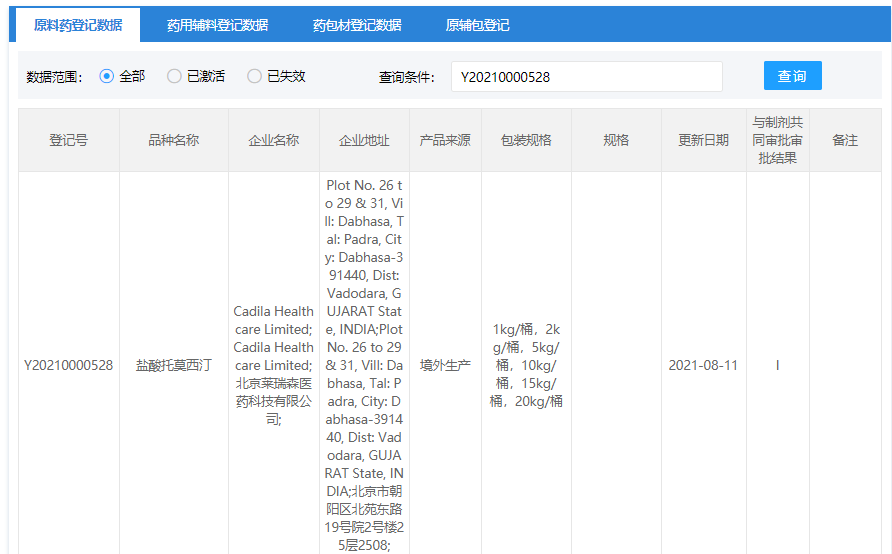The width and height of the screenshot is (892, 554).
Task: Select registration number Y20210000528 cell
Action: click(x=69, y=365)
